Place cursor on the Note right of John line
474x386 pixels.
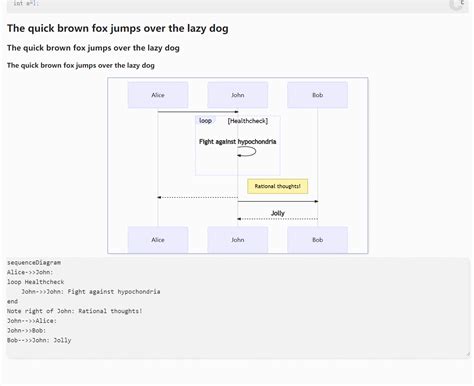tap(75, 311)
